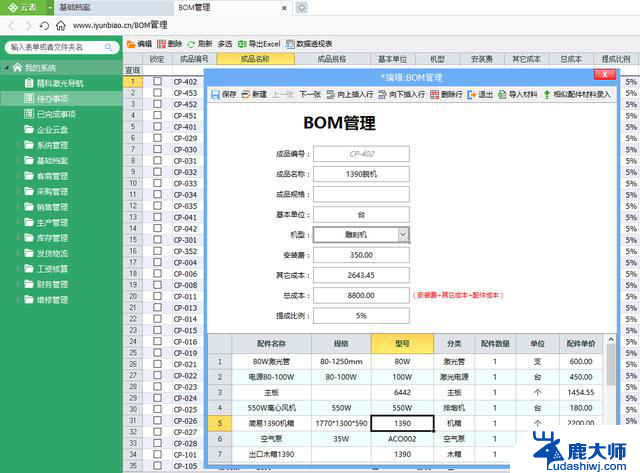Click Refresh (刷新) in the list toolbar
The height and width of the screenshot is (473, 640).
tap(200, 44)
